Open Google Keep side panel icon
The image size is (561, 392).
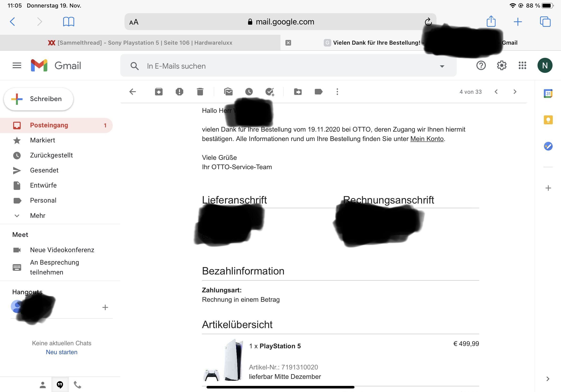pyautogui.click(x=548, y=120)
